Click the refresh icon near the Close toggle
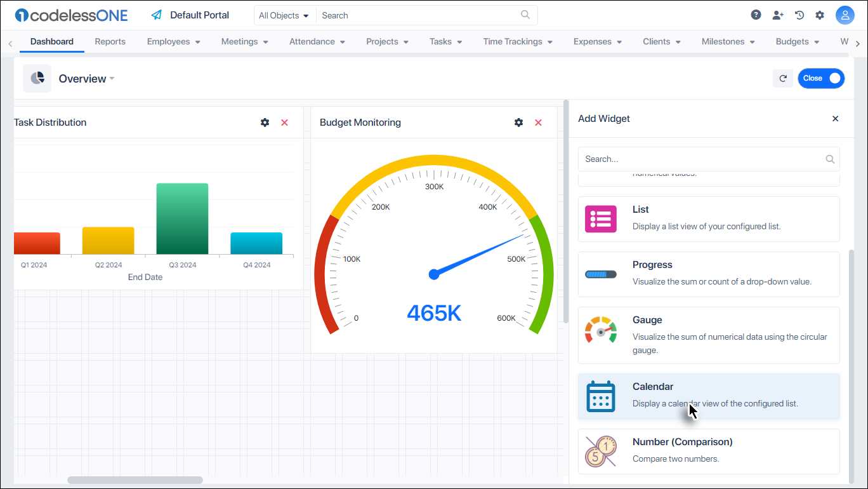The width and height of the screenshot is (868, 489). click(782, 78)
